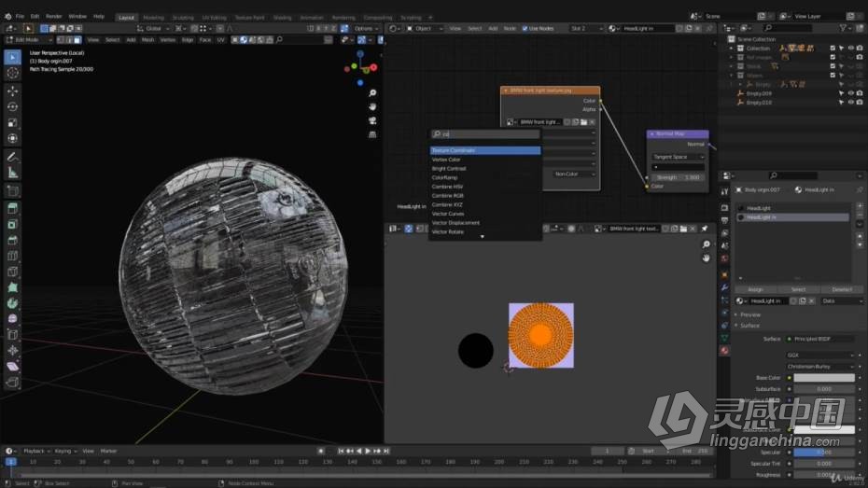
Task: Toggle render camera icon for Empty.010
Action: coord(860,103)
